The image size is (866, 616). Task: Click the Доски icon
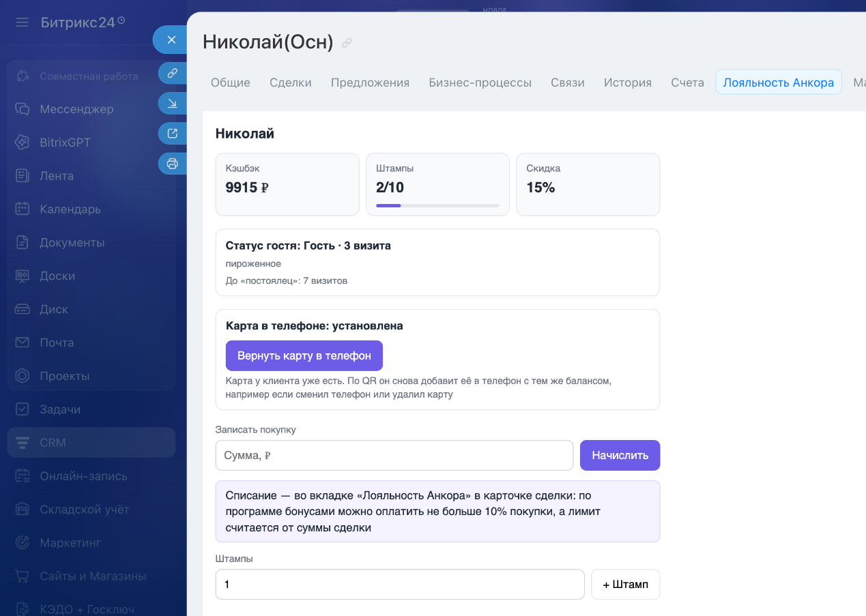pyautogui.click(x=23, y=276)
